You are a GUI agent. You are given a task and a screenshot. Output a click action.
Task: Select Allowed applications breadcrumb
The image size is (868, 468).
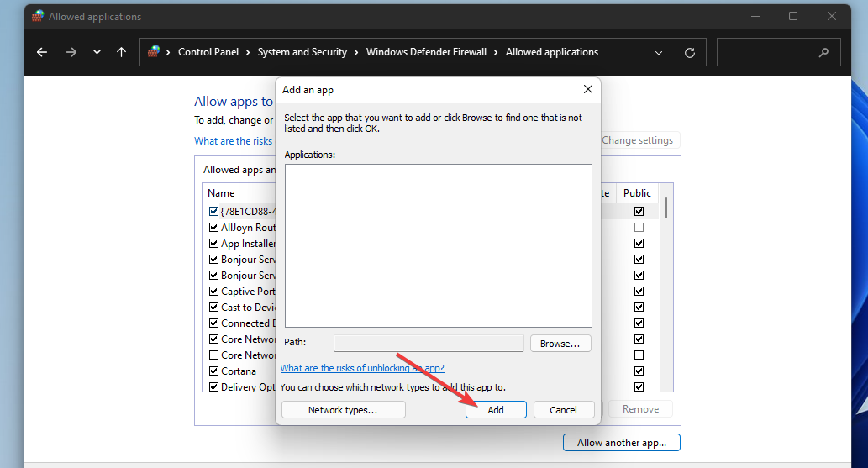pyautogui.click(x=552, y=52)
